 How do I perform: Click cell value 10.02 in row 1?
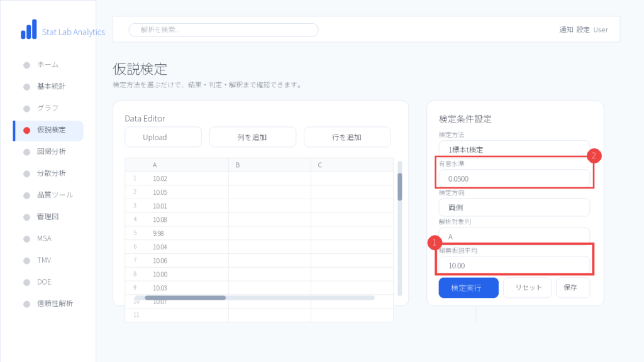click(x=160, y=178)
